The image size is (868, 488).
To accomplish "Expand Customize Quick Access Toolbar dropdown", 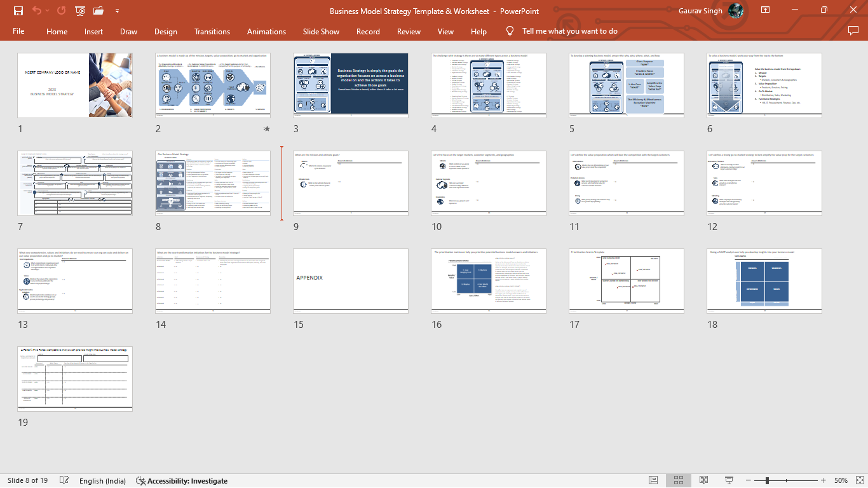I will pos(117,11).
